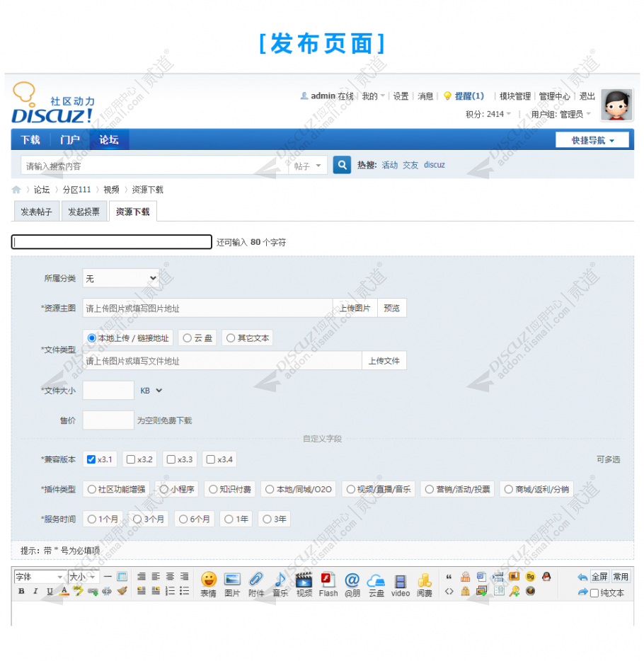Open the 门户 navigation tab
The height and width of the screenshot is (661, 644).
[69, 140]
